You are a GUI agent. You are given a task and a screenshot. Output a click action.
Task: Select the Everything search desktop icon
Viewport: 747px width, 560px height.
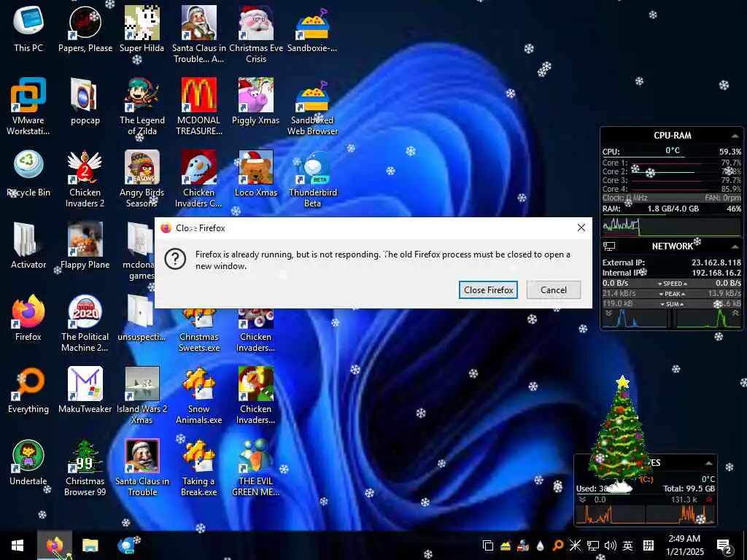28,390
